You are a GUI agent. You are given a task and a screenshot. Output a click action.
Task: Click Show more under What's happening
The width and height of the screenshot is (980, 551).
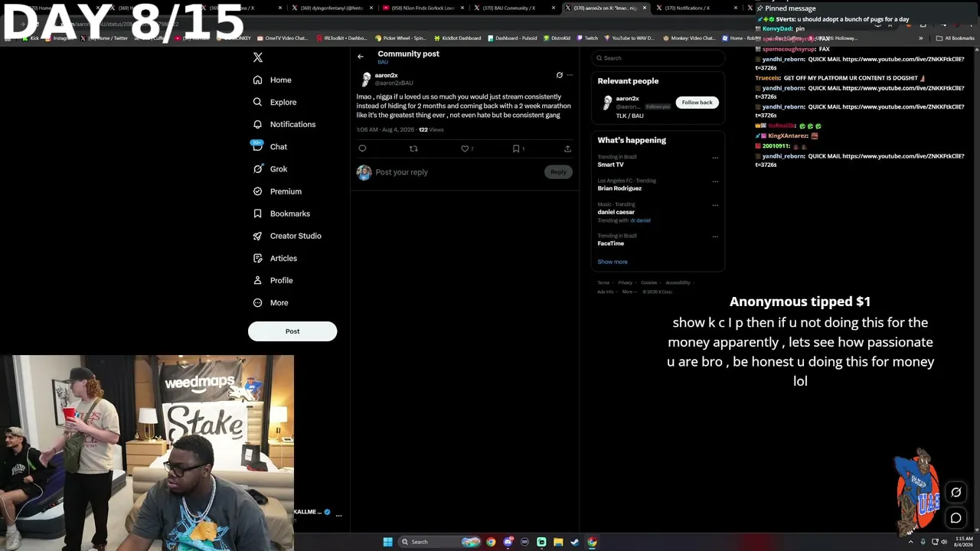[x=612, y=262]
